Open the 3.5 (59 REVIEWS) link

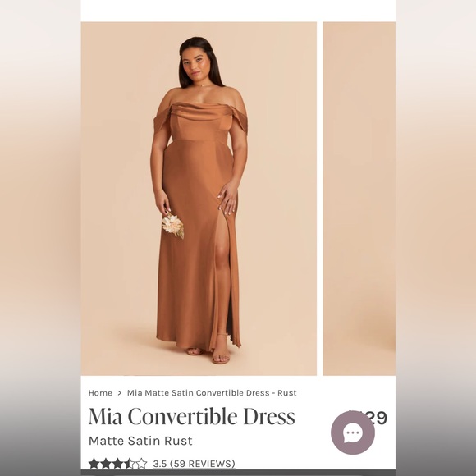click(194, 464)
